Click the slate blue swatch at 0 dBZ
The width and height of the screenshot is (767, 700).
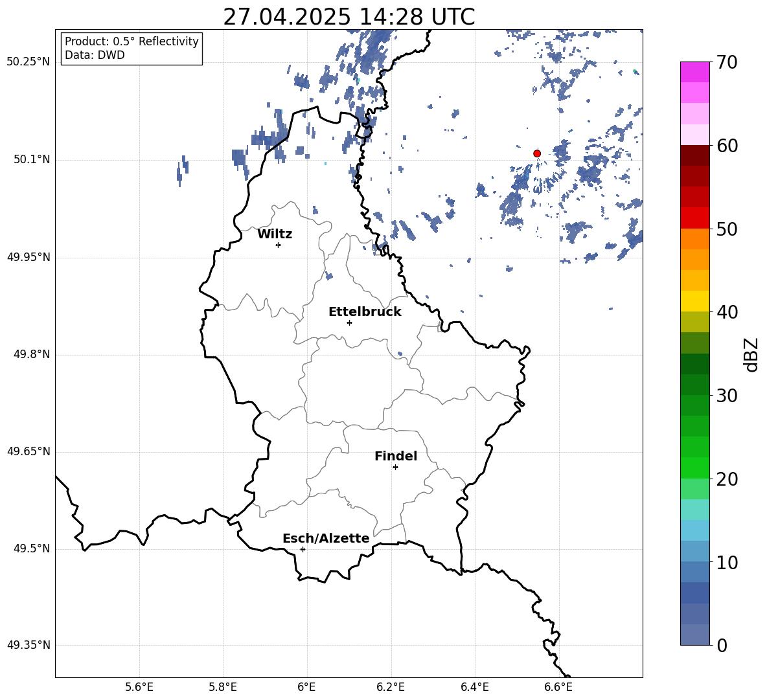click(x=695, y=635)
